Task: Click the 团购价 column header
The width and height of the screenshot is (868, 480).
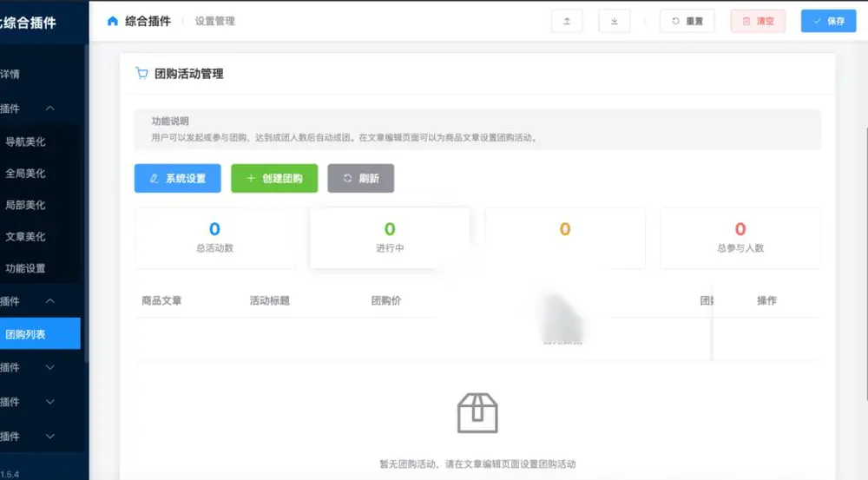Action: point(386,300)
